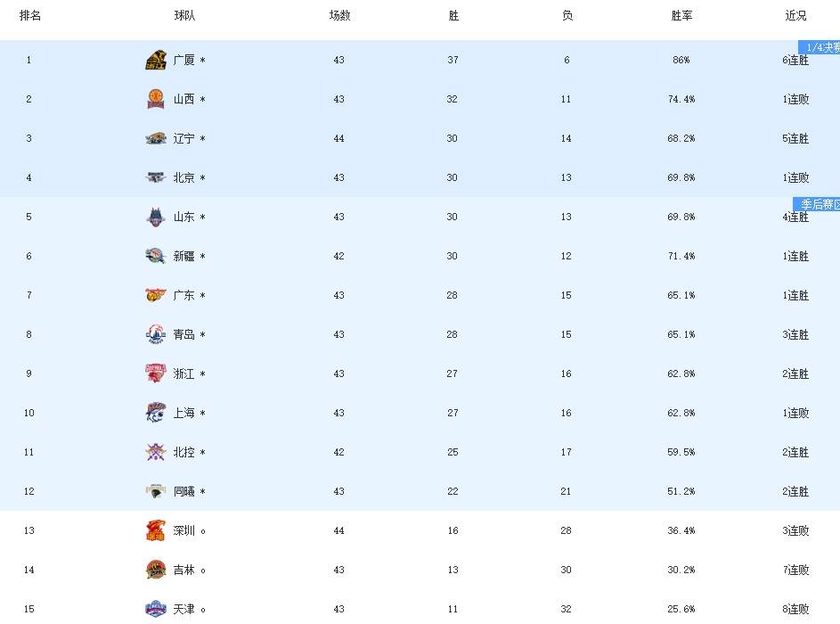Click the 辽宁 team logo
Viewport: 840px width, 624px height.
[x=156, y=139]
